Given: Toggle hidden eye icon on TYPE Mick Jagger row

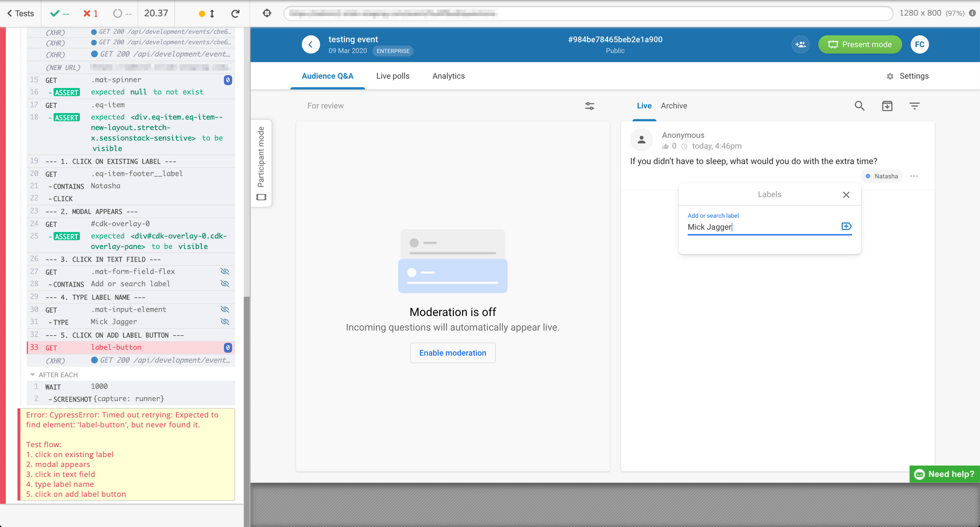Looking at the screenshot, I should tap(225, 322).
